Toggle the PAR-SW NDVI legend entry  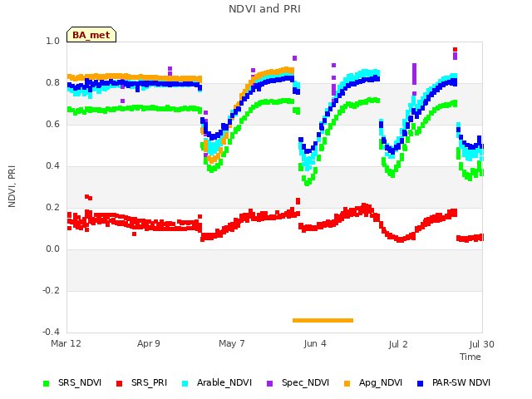[x=454, y=383]
